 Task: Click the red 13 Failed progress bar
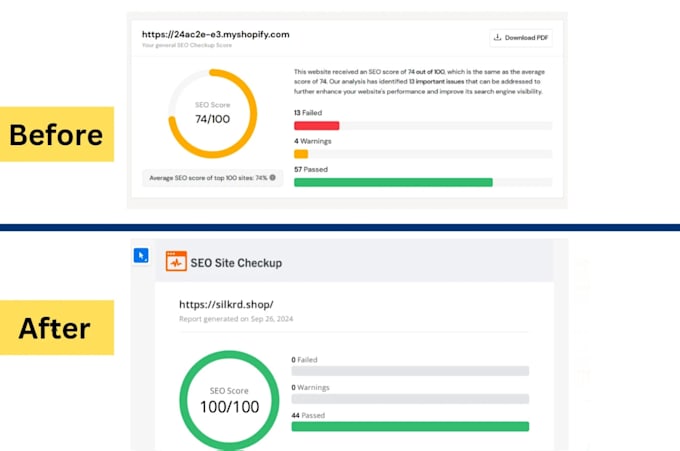coord(317,126)
